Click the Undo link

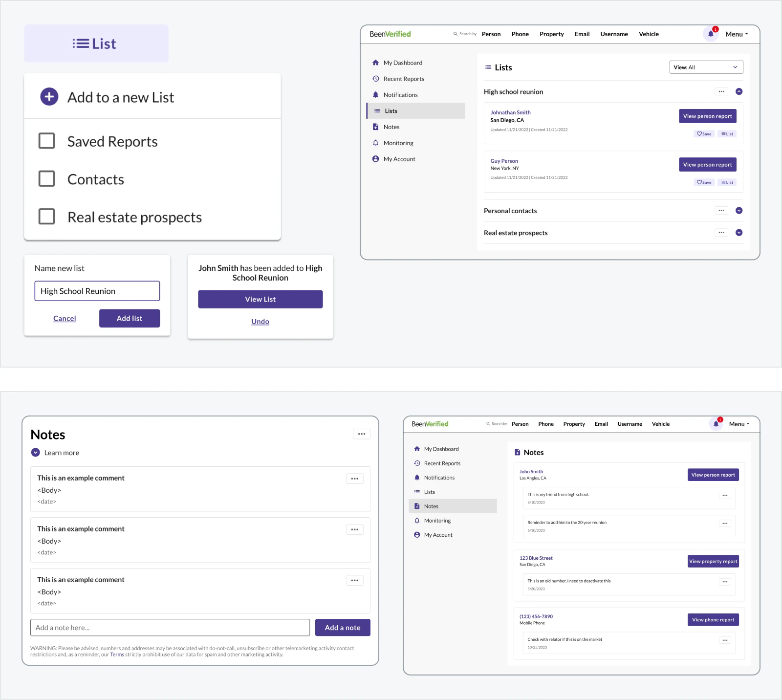[x=261, y=322]
